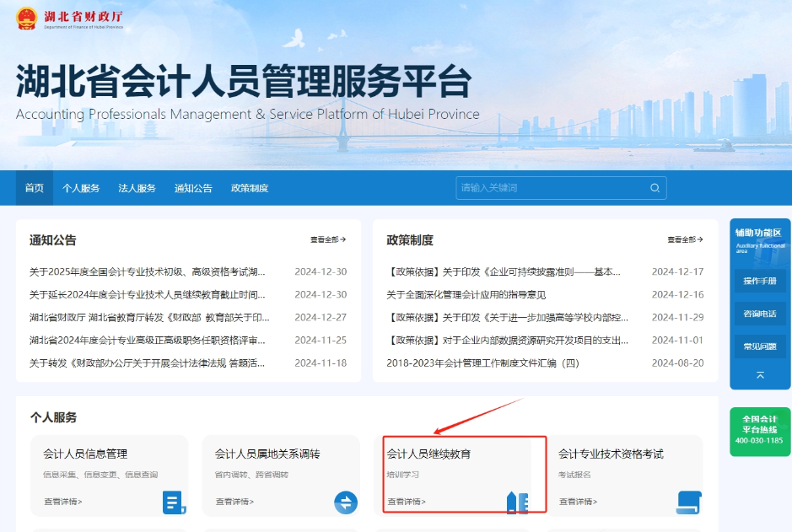The width and height of the screenshot is (792, 532).
Task: Click the magnifying glass search icon
Action: 655,188
